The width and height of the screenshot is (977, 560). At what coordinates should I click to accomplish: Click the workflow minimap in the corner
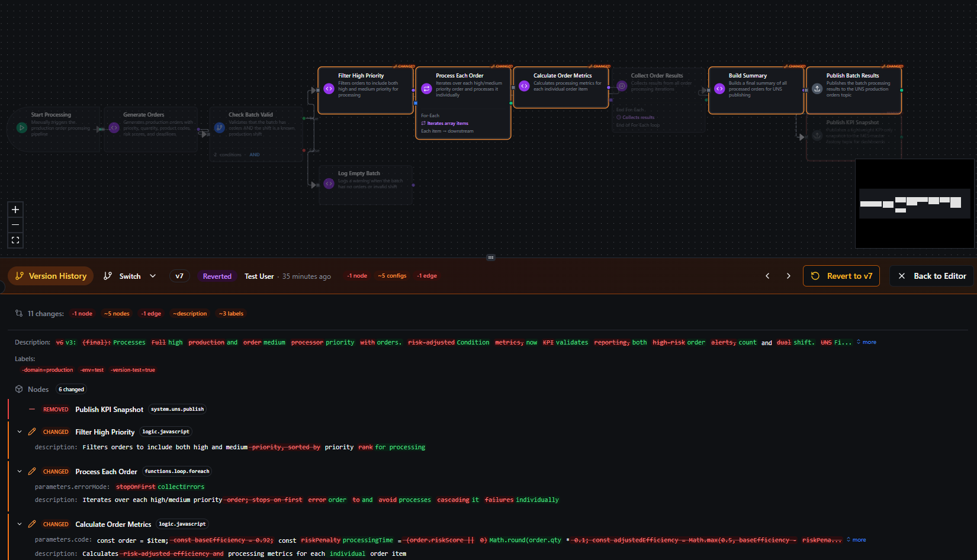click(x=914, y=204)
